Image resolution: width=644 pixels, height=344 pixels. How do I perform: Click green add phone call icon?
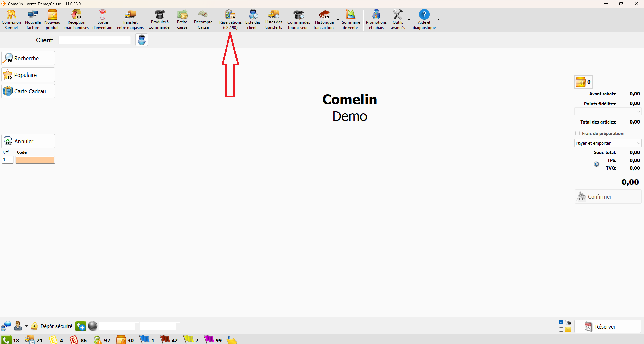81,326
